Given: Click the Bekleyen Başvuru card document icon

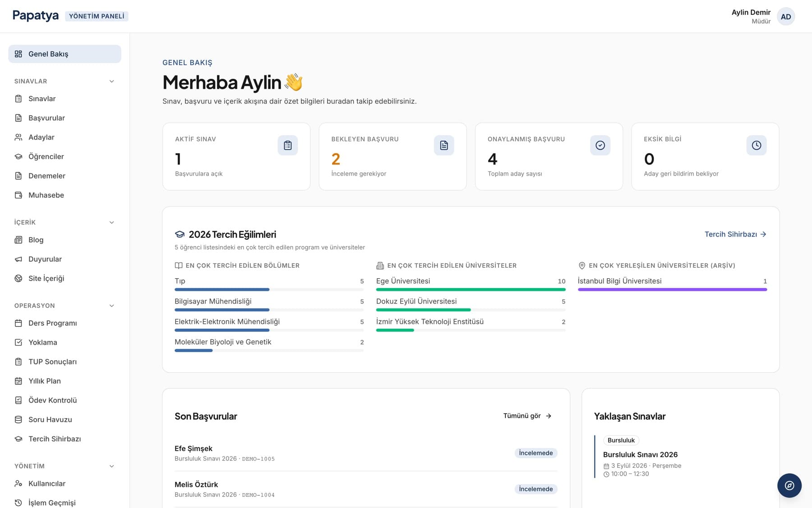Looking at the screenshot, I should 444,145.
